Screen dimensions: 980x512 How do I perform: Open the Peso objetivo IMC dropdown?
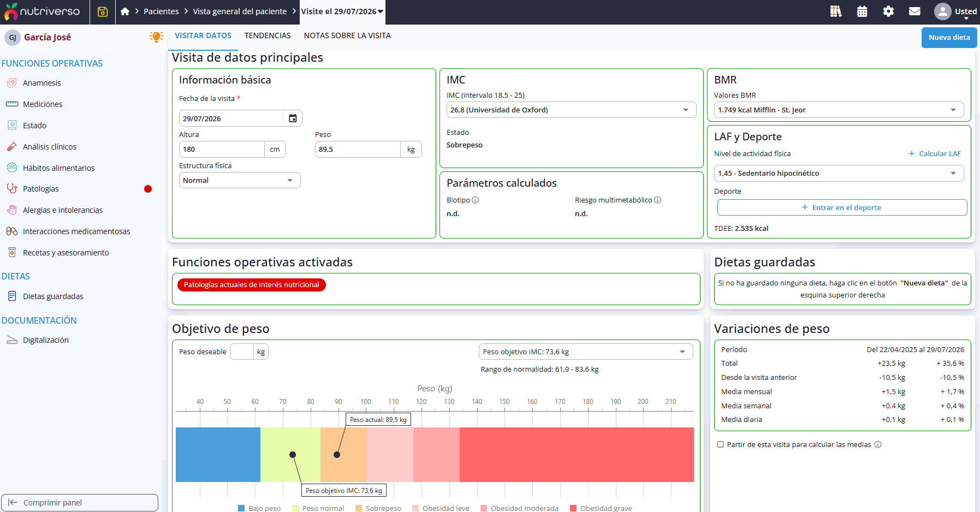coord(586,352)
